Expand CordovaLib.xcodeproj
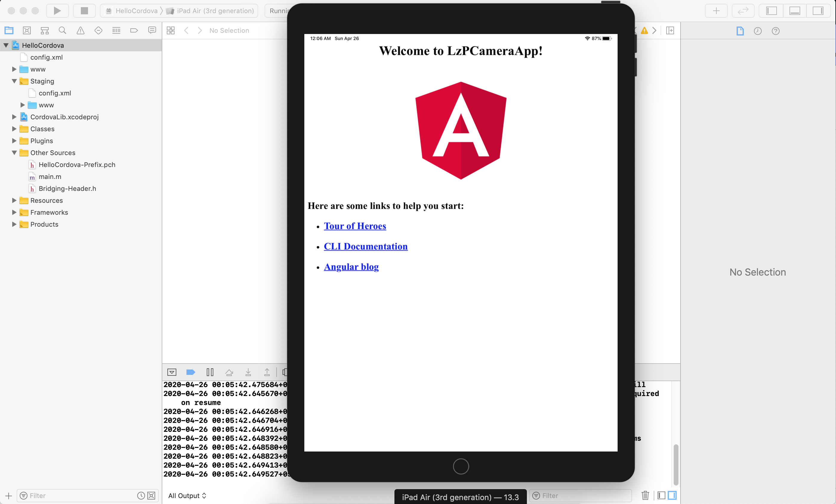 pos(14,117)
